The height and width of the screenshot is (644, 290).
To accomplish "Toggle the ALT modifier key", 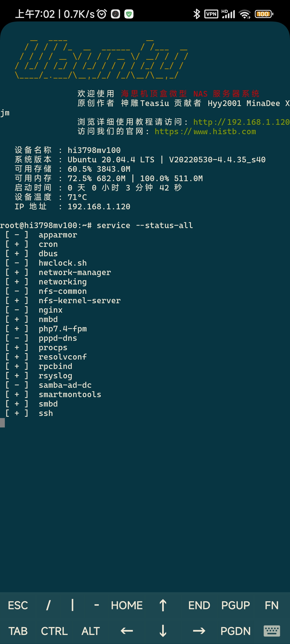I will [91, 631].
